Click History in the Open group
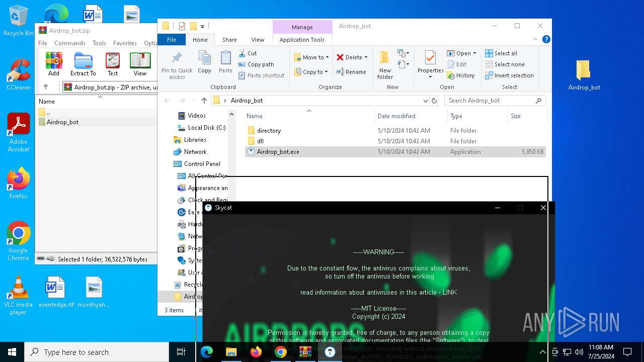Screen dimensions: 644x362 coord(461,75)
